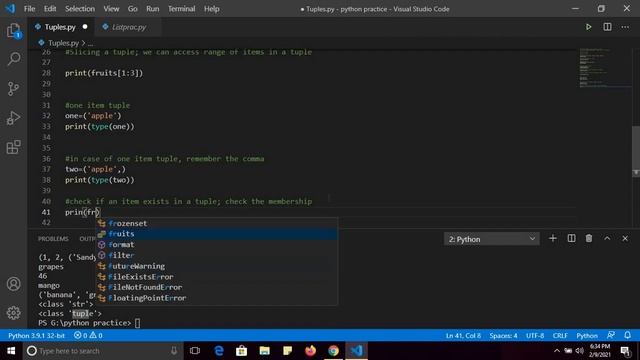The width and height of the screenshot is (640, 360).
Task: Click UTF-8 encoding selector
Action: (535, 336)
